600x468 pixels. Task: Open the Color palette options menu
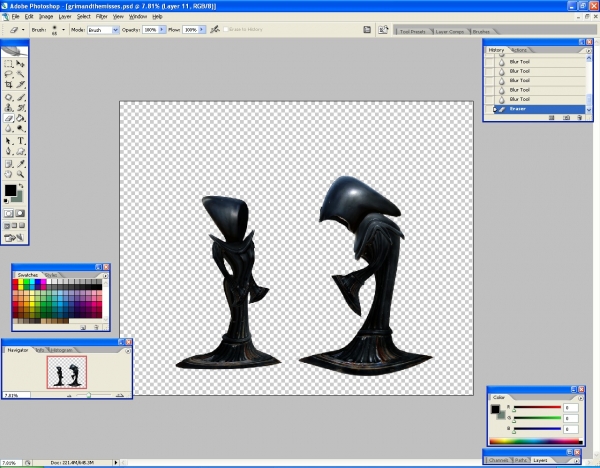click(x=580, y=398)
